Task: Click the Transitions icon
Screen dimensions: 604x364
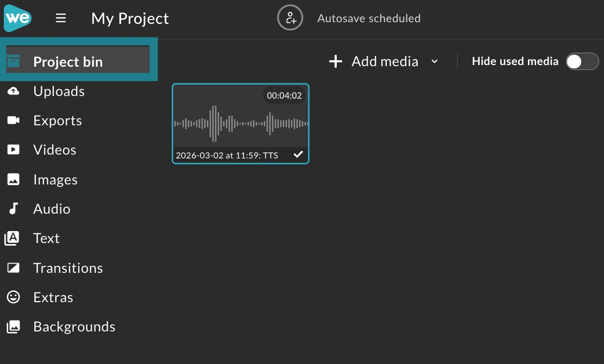Action: click(14, 267)
